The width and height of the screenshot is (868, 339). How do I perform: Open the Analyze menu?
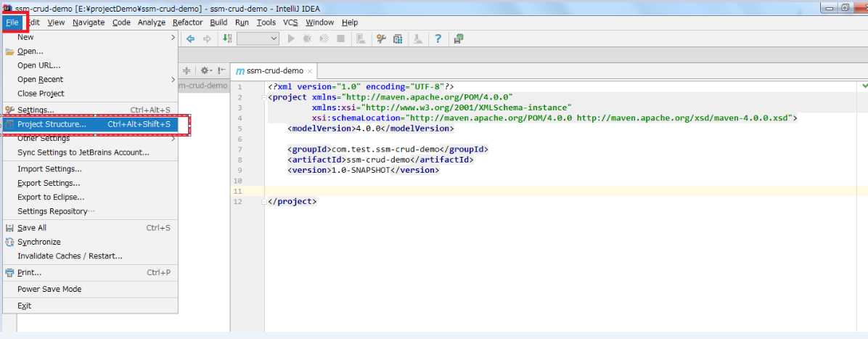(x=152, y=23)
